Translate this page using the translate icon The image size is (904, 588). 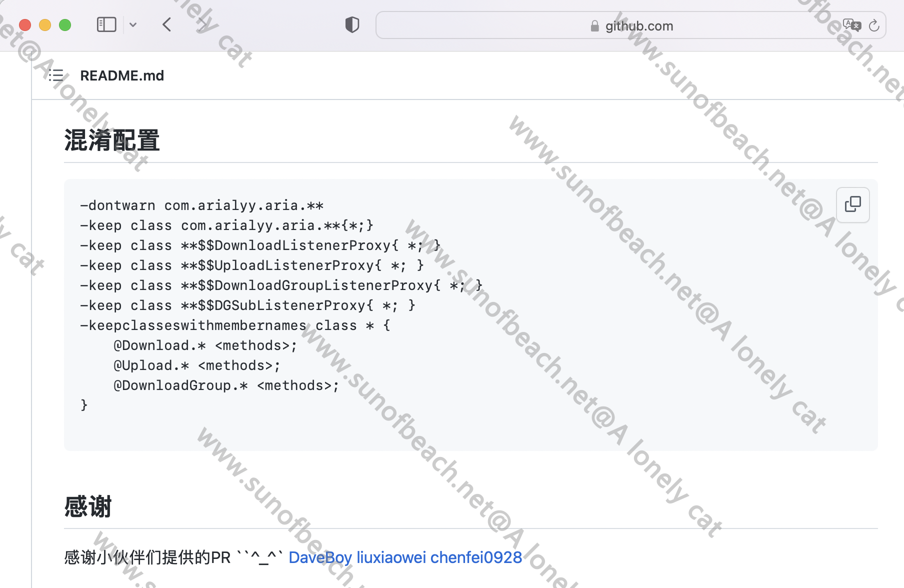[852, 25]
